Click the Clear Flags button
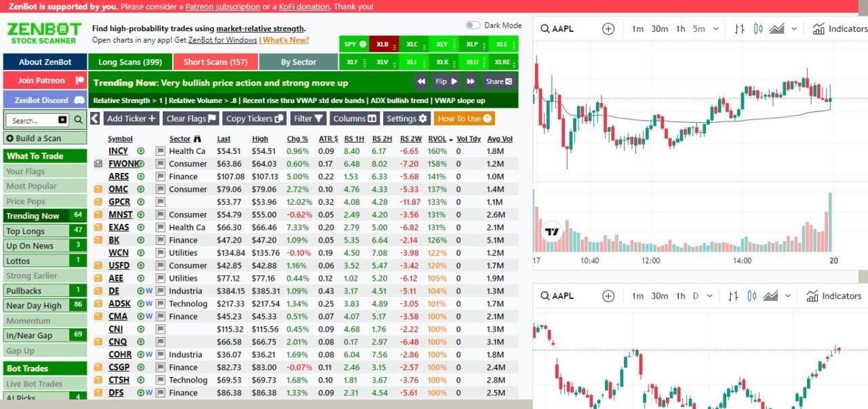This screenshot has height=409, width=868. coord(191,118)
